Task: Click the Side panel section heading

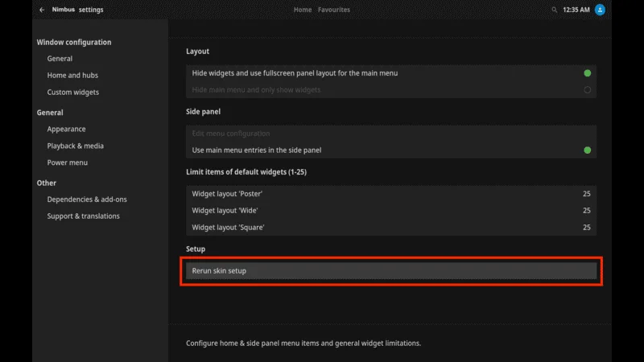Action: coord(204,112)
